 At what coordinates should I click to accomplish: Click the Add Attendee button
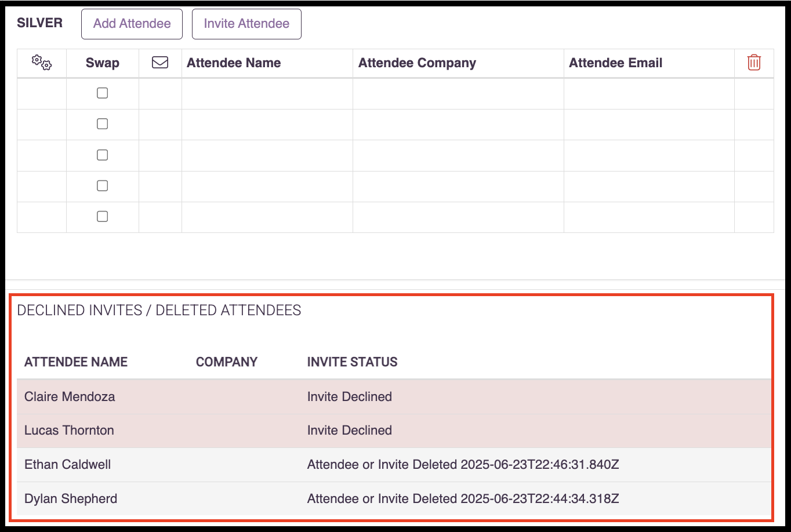132,24
